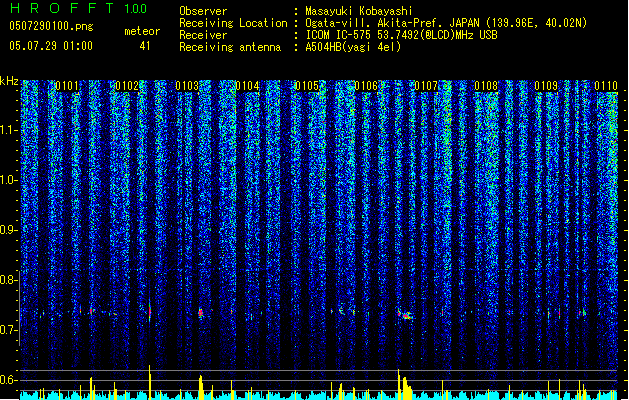Click time marker 0108
Viewport: 629px width, 400px height.
coord(486,86)
